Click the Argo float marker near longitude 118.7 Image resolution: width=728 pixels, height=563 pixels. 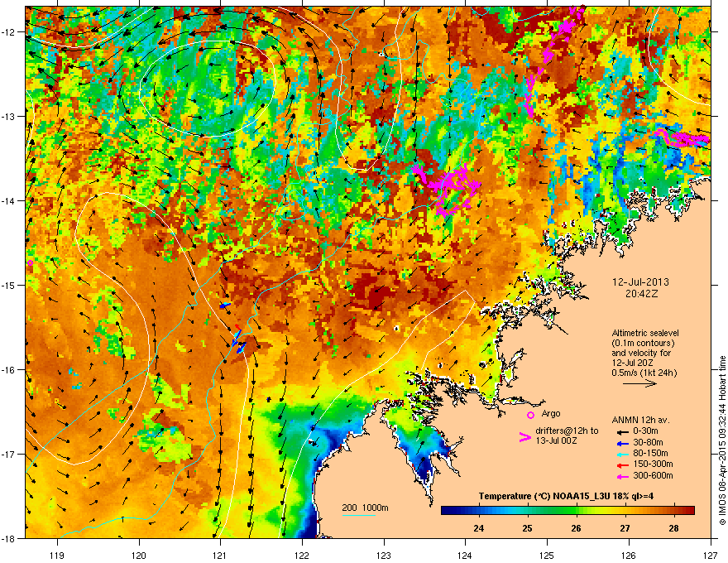pyautogui.click(x=30, y=263)
